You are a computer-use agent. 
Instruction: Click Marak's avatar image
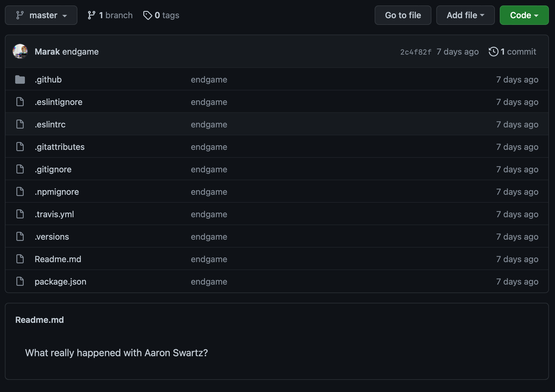tap(20, 51)
